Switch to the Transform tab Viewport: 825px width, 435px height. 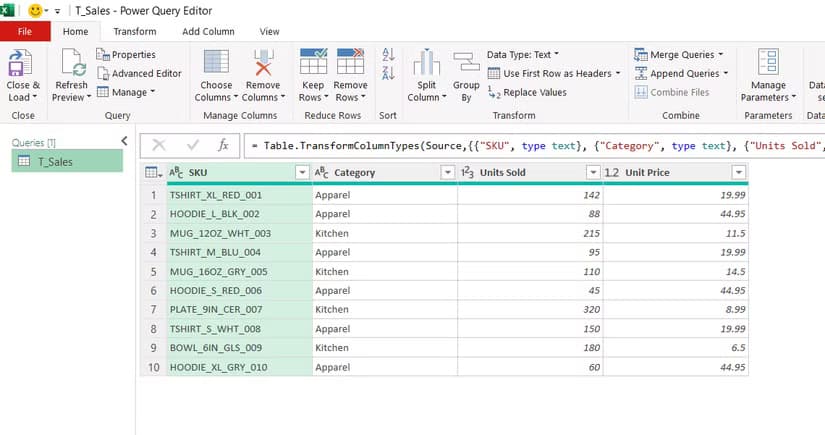(135, 32)
